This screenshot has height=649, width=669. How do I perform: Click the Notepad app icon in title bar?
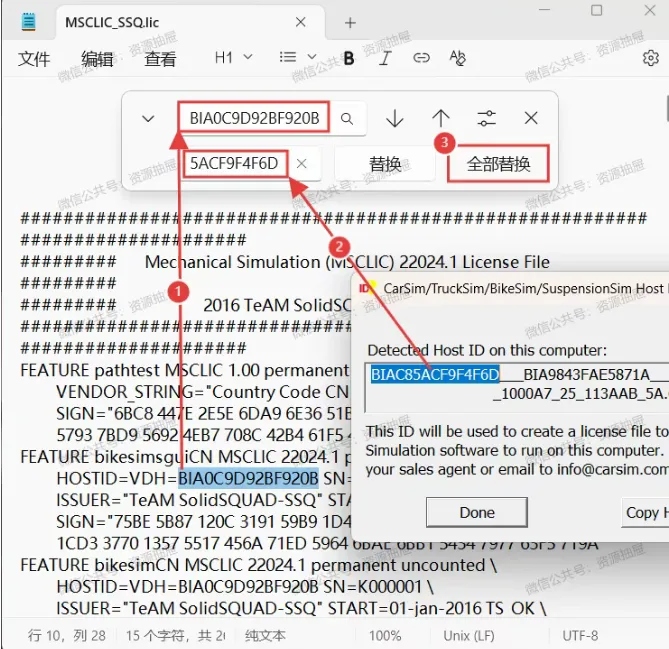(29, 22)
